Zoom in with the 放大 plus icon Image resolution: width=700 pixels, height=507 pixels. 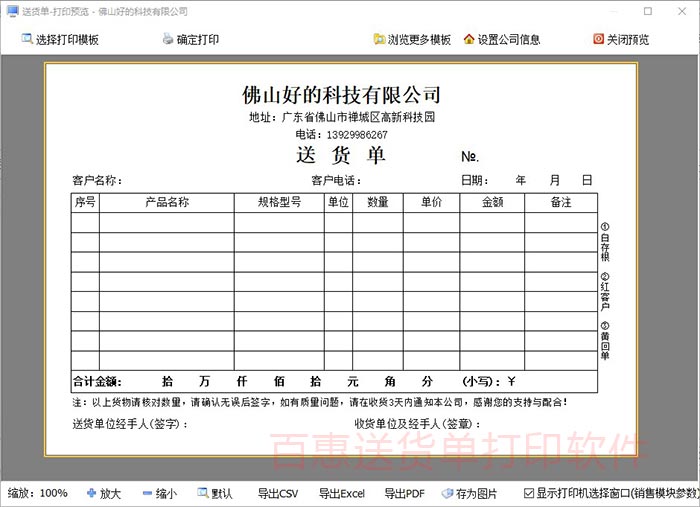click(92, 493)
